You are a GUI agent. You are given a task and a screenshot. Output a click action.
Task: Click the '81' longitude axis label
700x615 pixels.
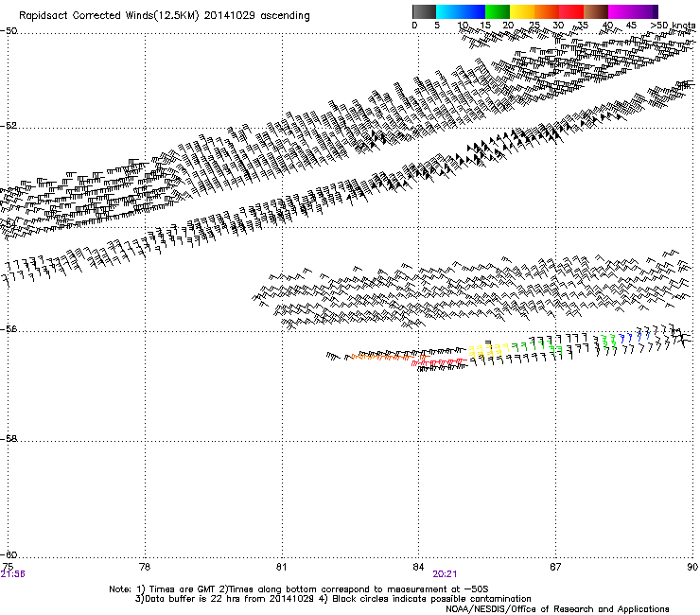281,567
